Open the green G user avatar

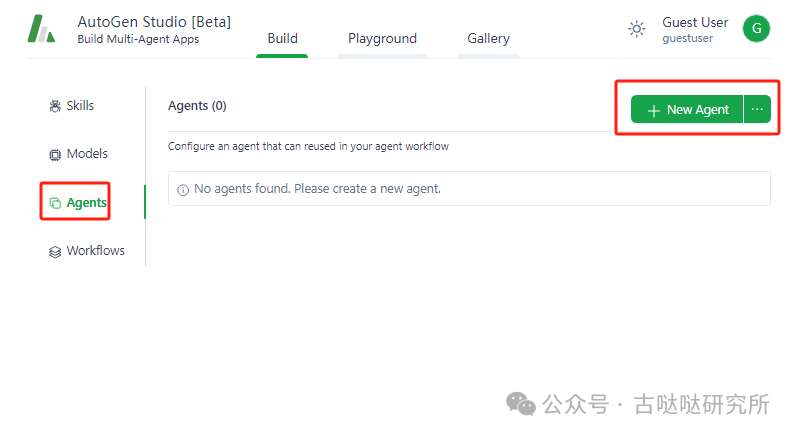[756, 29]
